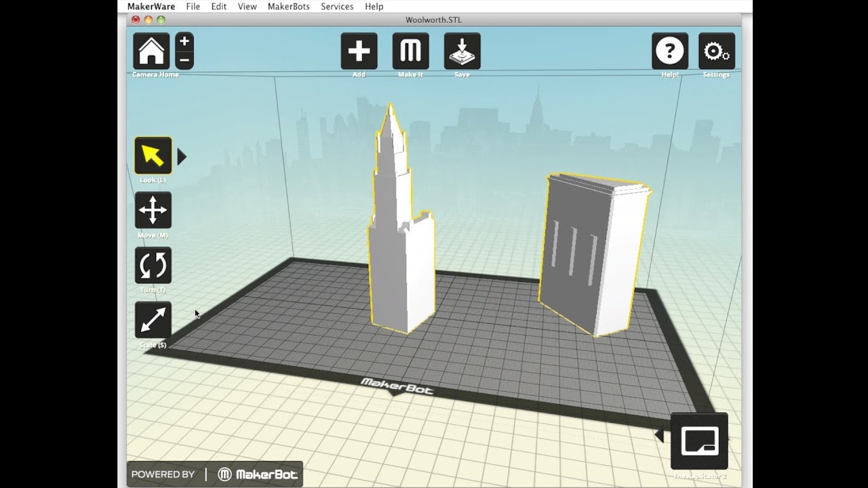Image resolution: width=868 pixels, height=488 pixels.
Task: Select the Look arrow tool
Action: [153, 155]
